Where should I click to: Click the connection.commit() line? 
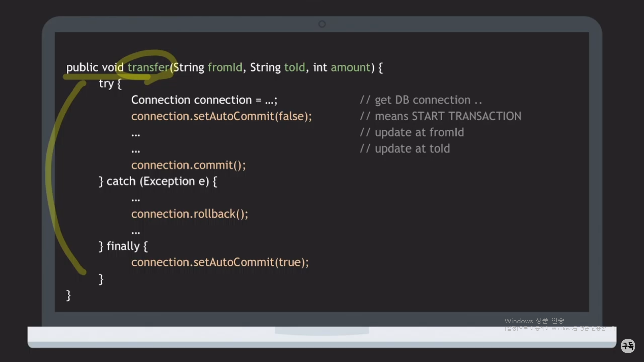coord(188,165)
